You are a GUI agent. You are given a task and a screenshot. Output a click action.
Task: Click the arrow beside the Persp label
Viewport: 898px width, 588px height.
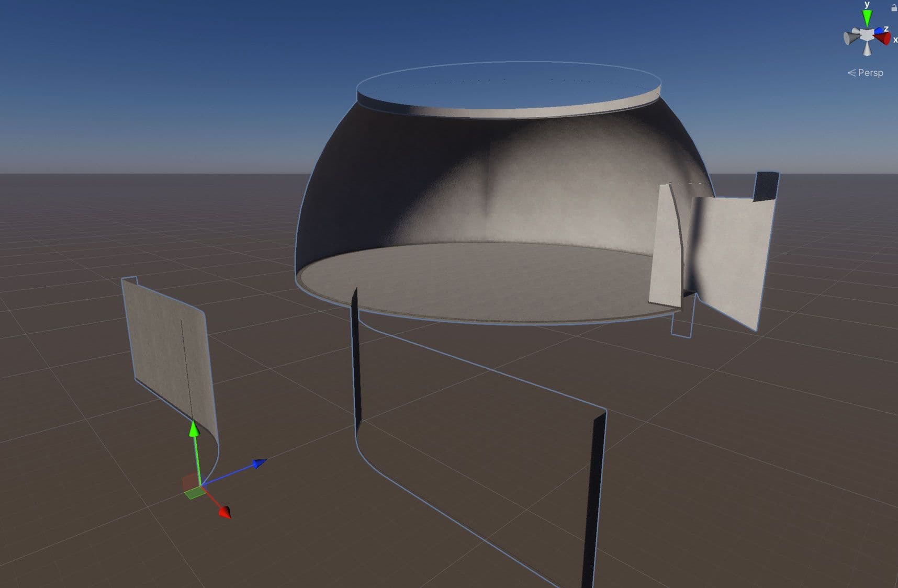pyautogui.click(x=852, y=72)
